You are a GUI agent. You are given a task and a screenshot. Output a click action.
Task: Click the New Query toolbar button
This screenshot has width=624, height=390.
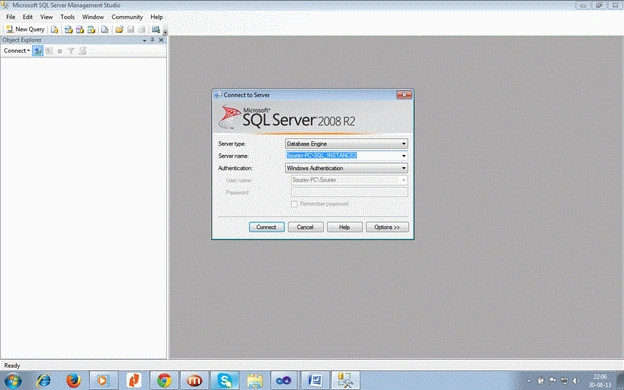point(25,29)
